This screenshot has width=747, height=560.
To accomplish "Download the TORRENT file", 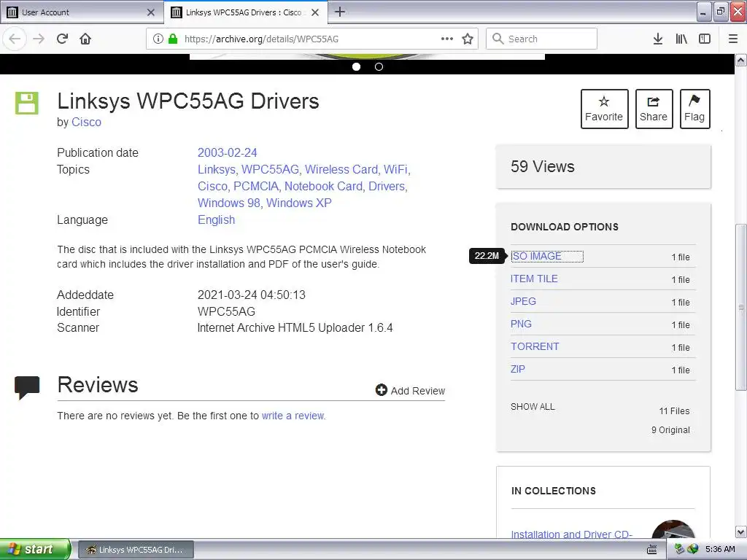I will click(x=535, y=346).
